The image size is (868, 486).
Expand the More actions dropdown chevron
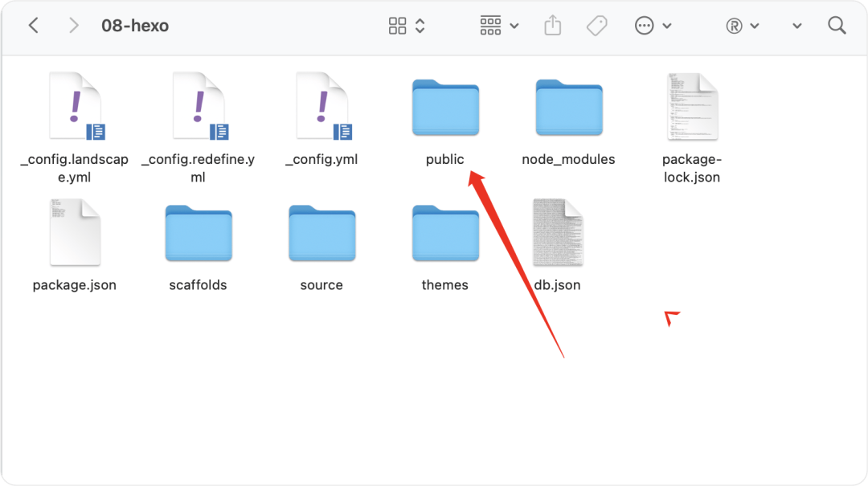tap(667, 26)
